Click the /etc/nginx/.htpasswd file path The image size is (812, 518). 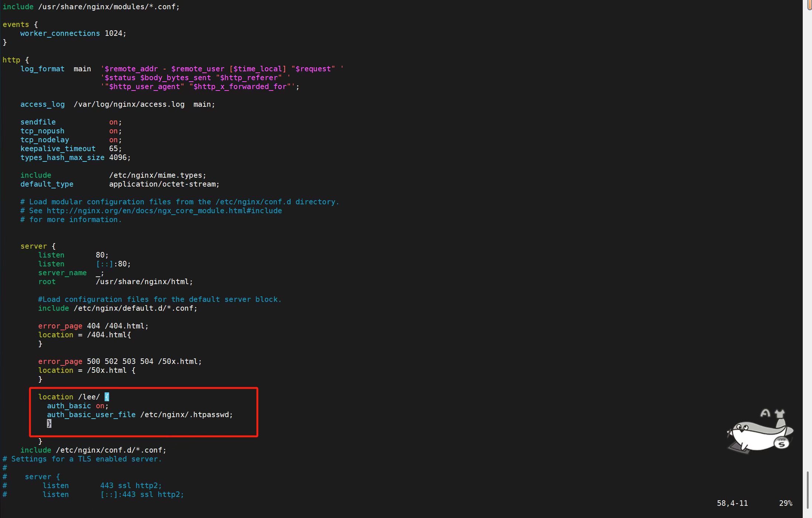185,415
